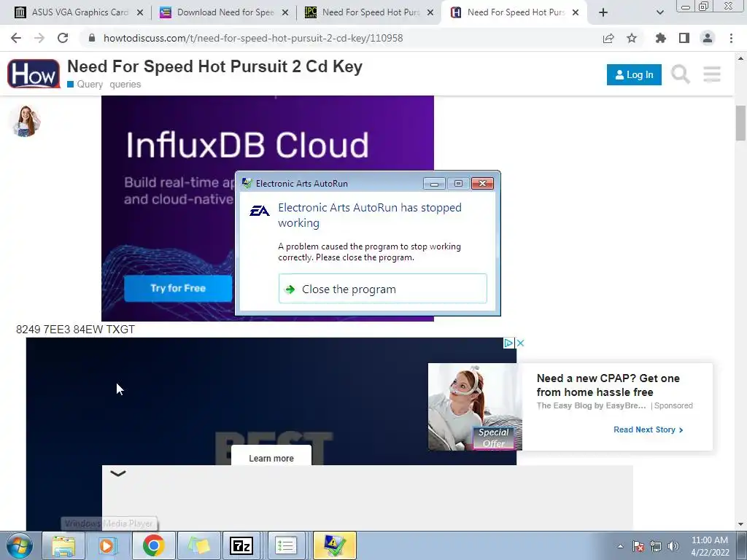Reload the page with the refresh icon
The width and height of the screenshot is (747, 560).
(x=63, y=38)
